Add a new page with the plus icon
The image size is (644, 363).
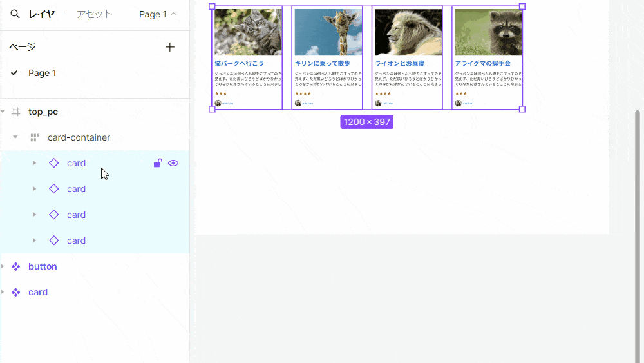click(x=169, y=47)
